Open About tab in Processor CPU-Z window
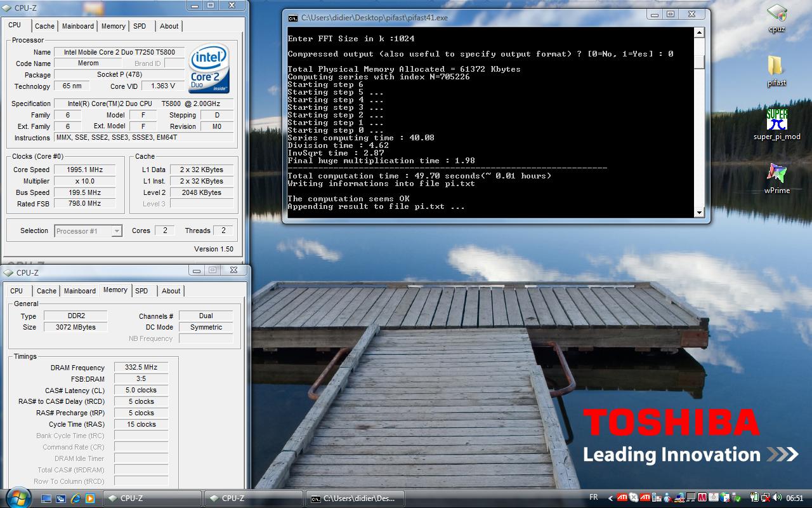The image size is (812, 508). [x=169, y=26]
